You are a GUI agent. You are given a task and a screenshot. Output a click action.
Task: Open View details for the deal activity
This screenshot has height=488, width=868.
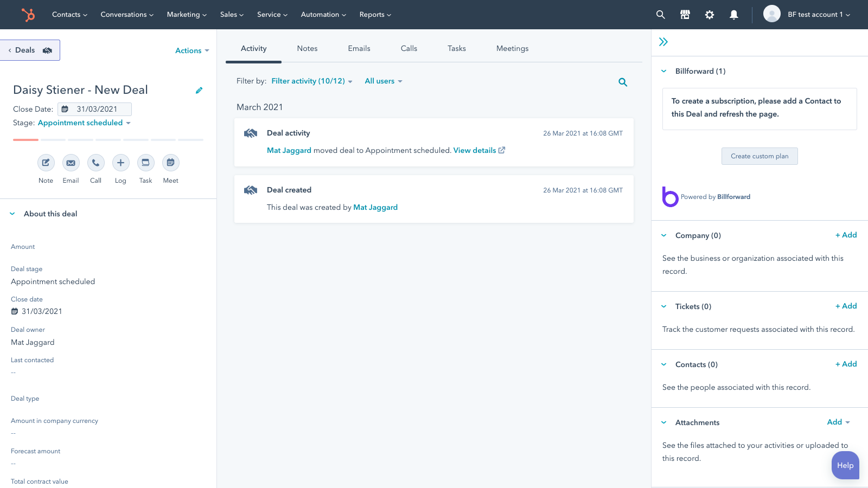(x=475, y=150)
